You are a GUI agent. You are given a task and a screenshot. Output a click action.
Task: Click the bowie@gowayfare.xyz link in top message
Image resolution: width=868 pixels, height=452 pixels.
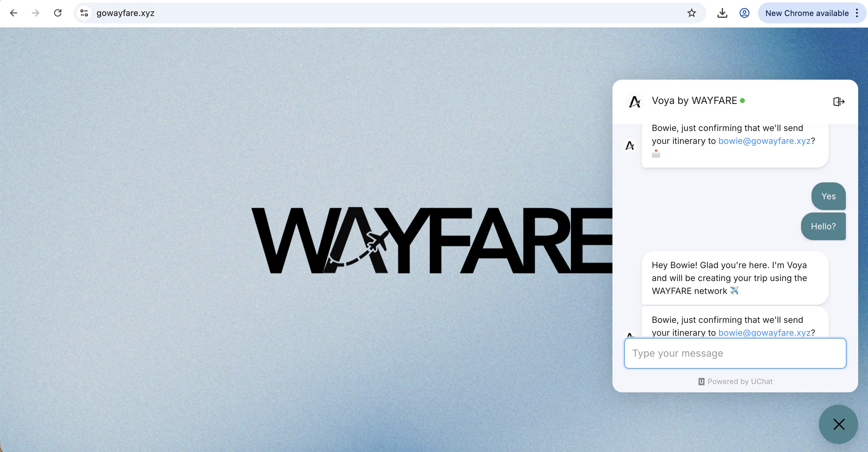[764, 141]
